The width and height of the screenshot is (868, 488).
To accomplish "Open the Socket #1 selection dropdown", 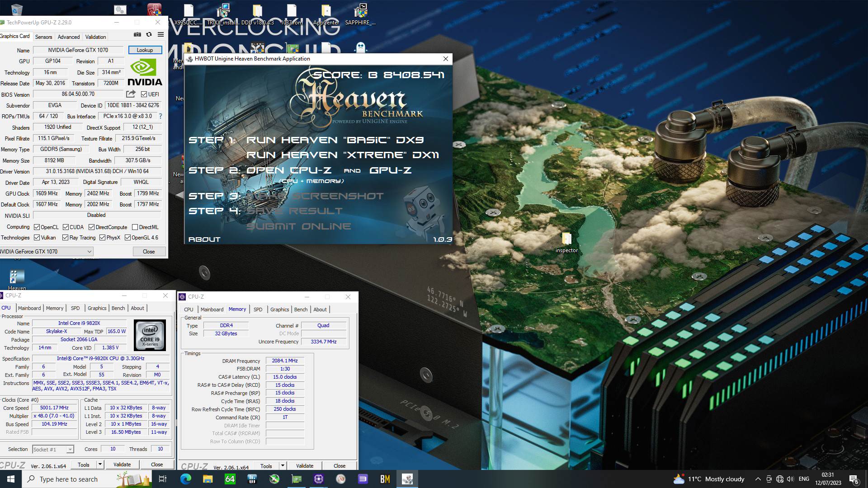I will pos(53,450).
